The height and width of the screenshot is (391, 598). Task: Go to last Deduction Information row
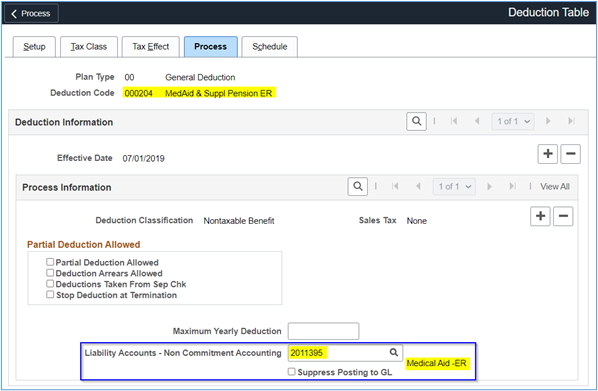(x=571, y=121)
